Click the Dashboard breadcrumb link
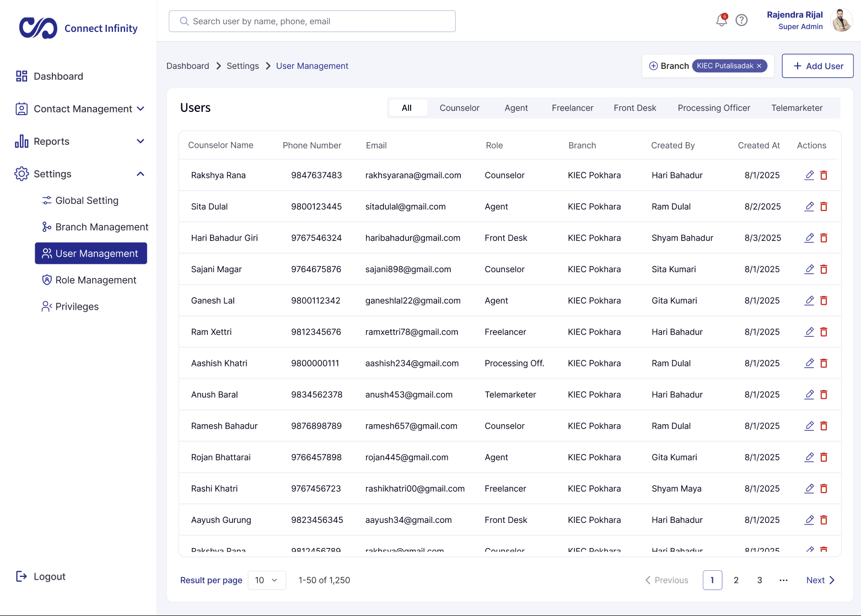 tap(188, 66)
